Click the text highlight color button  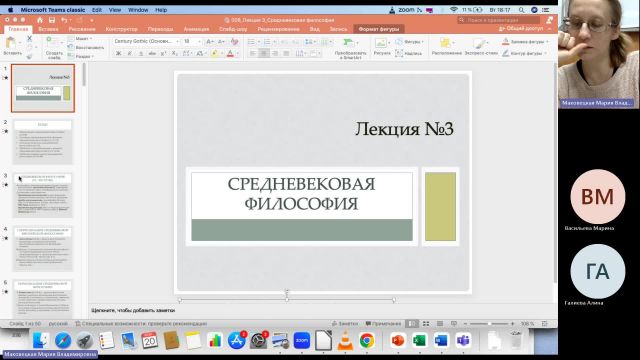[215, 53]
